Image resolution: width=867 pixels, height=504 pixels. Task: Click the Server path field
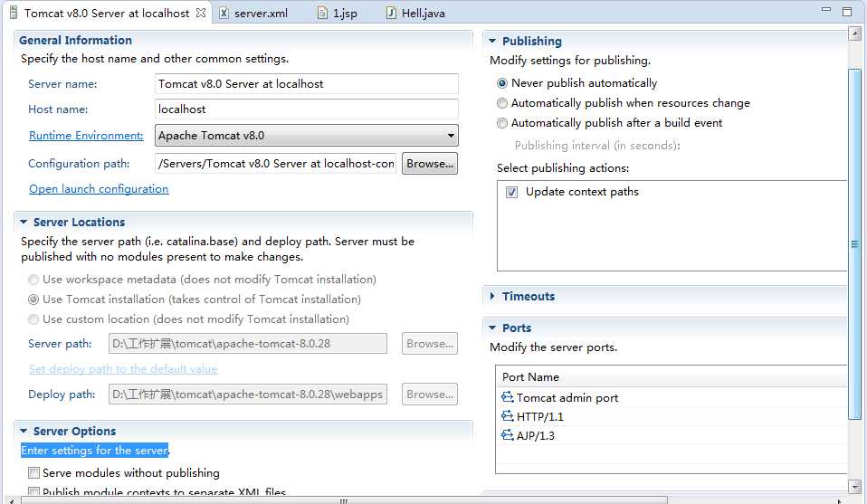[248, 344]
